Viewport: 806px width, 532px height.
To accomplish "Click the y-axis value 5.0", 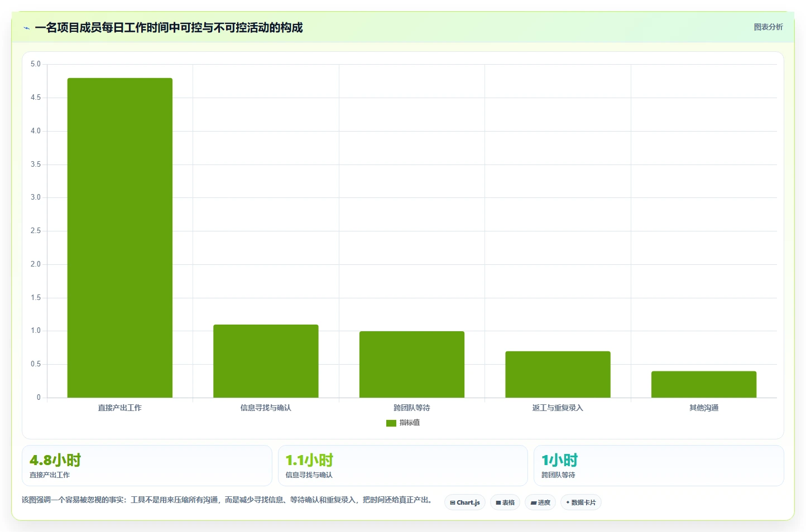I will tap(36, 64).
